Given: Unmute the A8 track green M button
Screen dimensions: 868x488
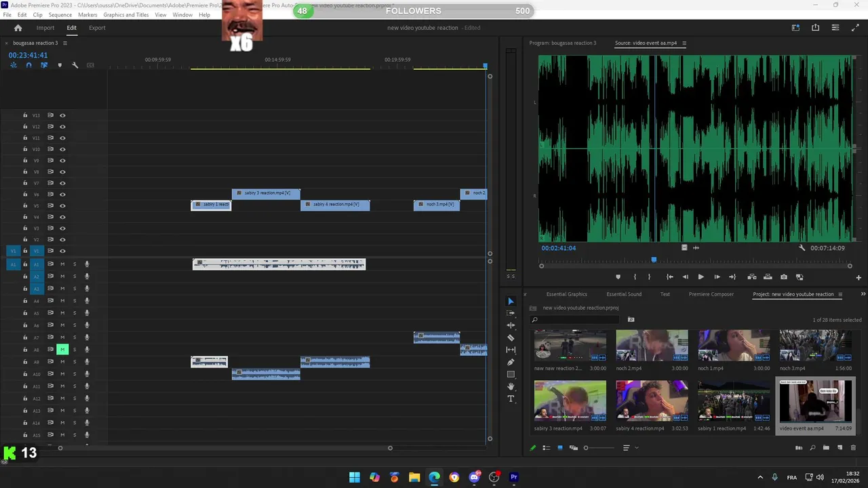Looking at the screenshot, I should [62, 350].
